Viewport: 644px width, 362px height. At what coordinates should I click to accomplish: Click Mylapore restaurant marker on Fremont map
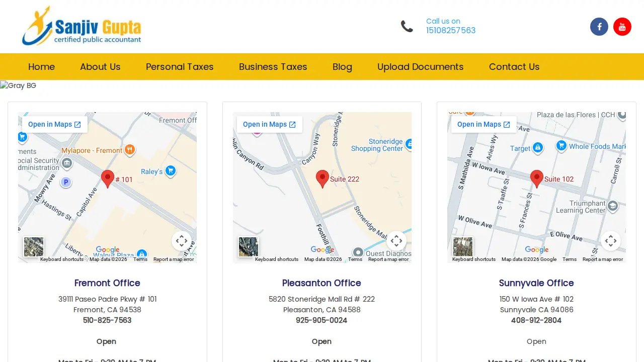point(130,149)
